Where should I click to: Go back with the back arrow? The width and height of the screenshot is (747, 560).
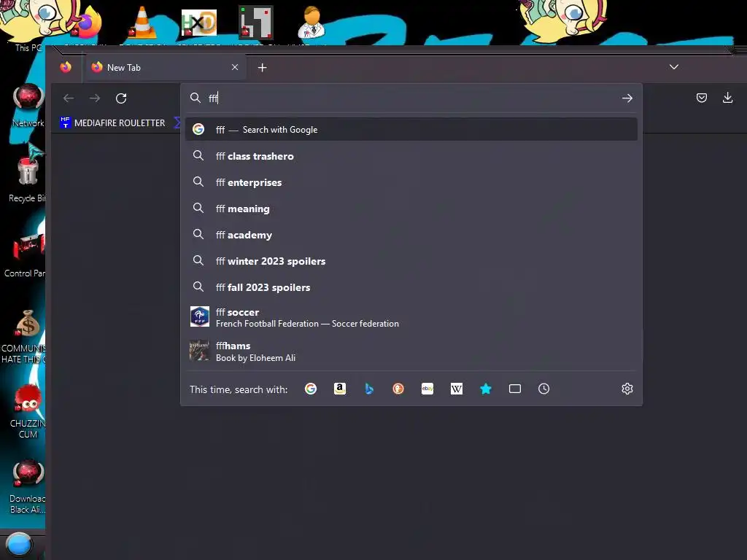[69, 98]
